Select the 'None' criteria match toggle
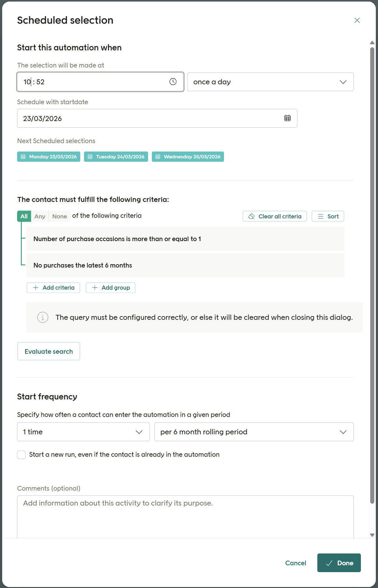This screenshot has height=588, width=378. [x=59, y=217]
